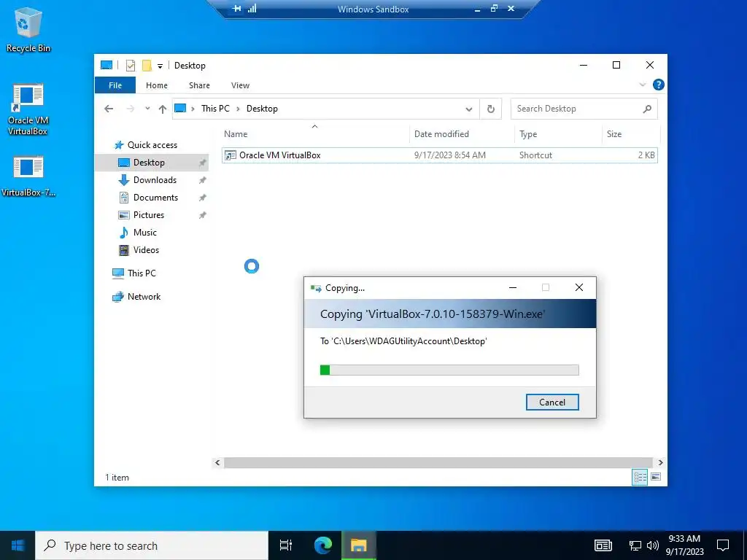
Task: Open Documents in the navigation pane
Action: pyautogui.click(x=155, y=198)
